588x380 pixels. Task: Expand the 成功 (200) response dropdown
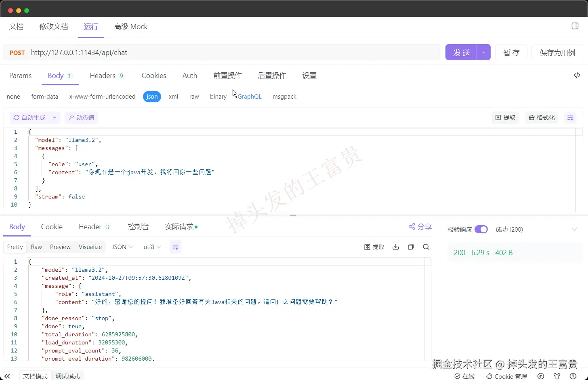(574, 230)
